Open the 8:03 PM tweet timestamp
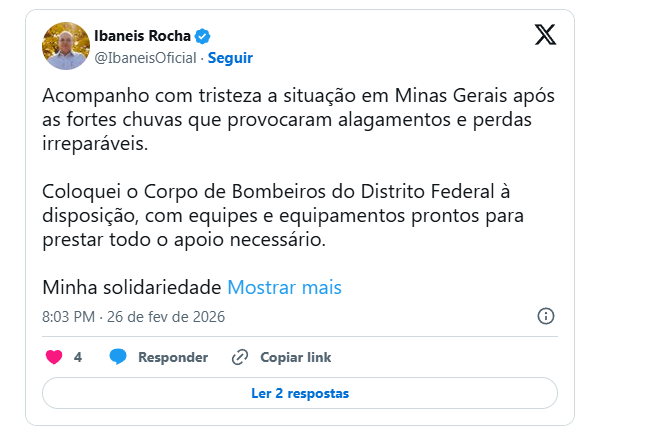655x448 pixels. click(x=69, y=316)
